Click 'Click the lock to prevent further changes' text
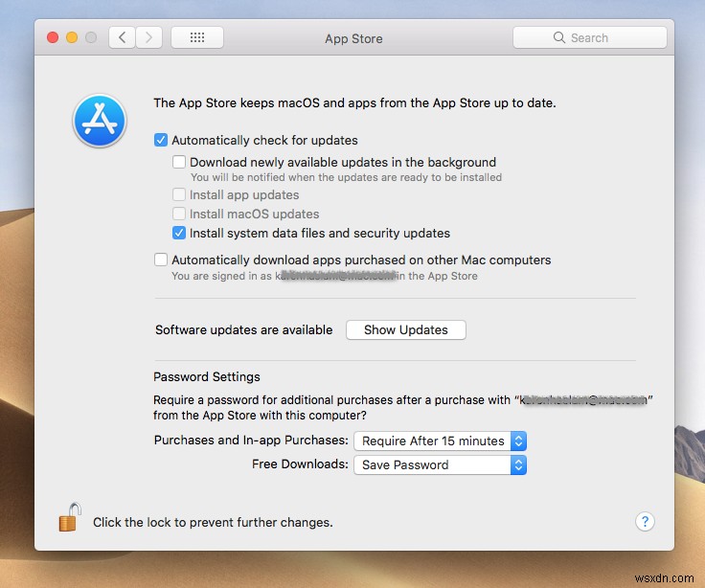 [213, 522]
